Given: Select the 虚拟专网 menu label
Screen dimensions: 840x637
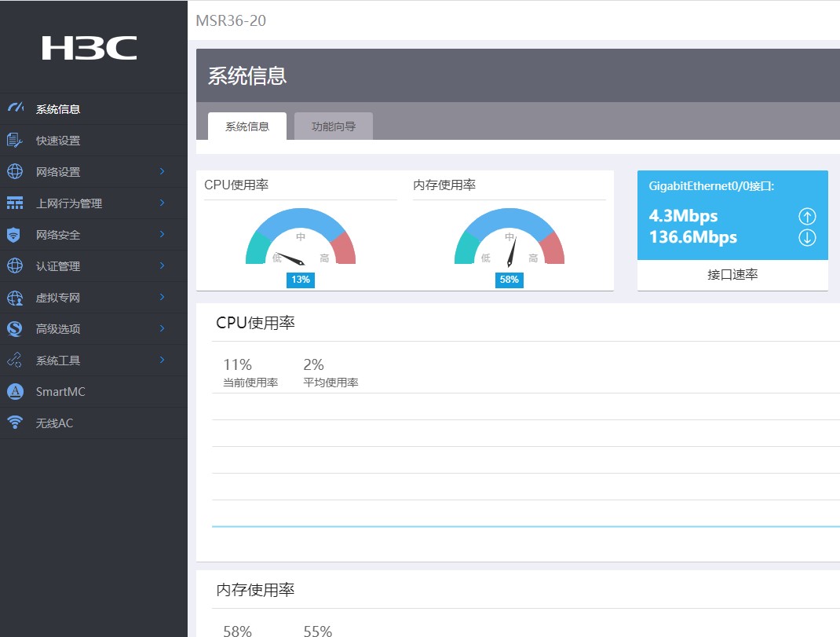Looking at the screenshot, I should (x=58, y=297).
